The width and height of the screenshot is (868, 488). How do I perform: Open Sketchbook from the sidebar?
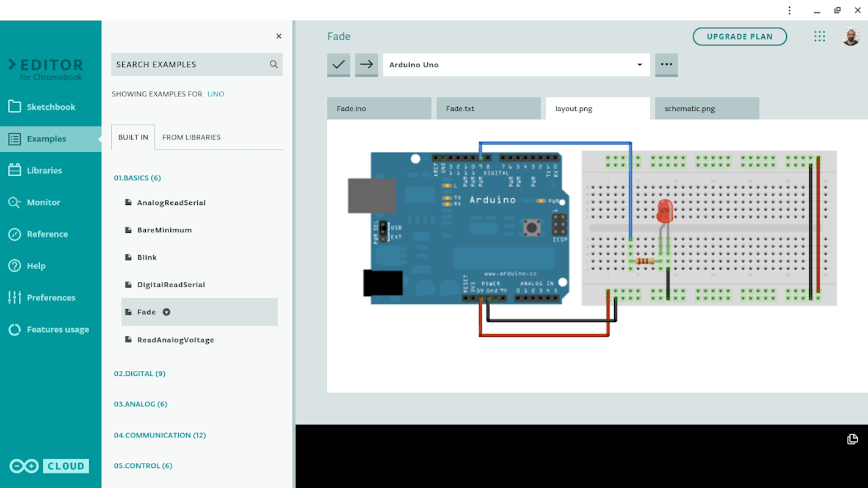pos(51,107)
